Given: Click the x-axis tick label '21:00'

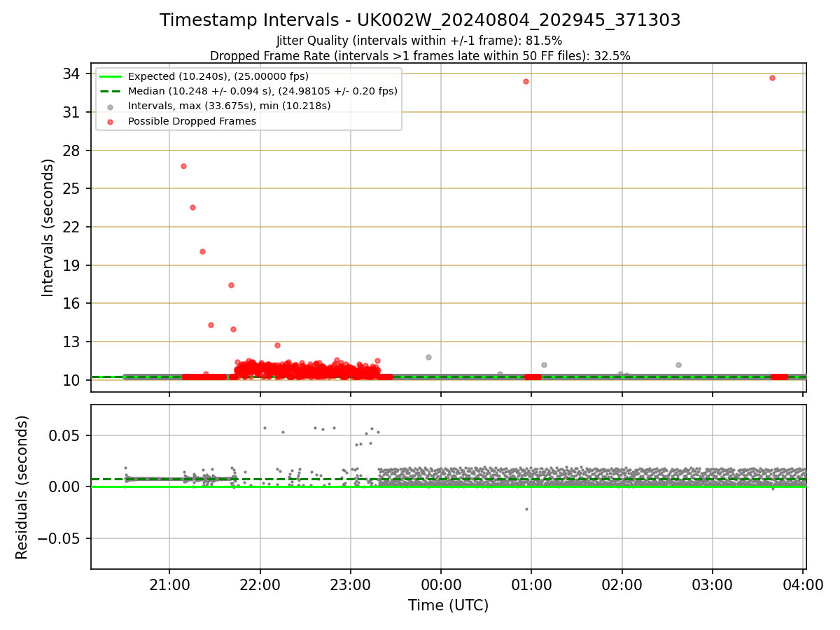Looking at the screenshot, I should click(169, 584).
